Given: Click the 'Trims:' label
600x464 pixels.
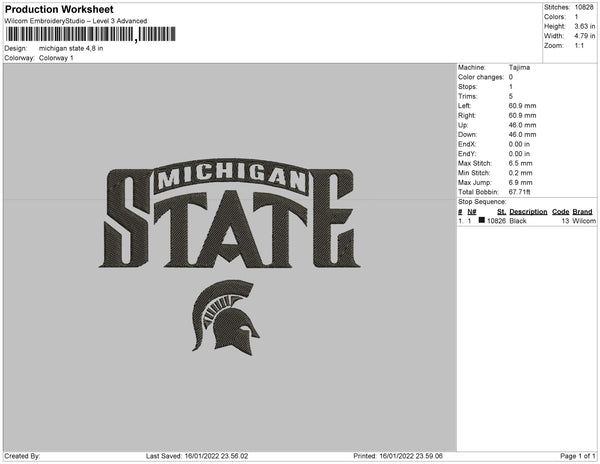Looking at the screenshot, I should pyautogui.click(x=467, y=96).
